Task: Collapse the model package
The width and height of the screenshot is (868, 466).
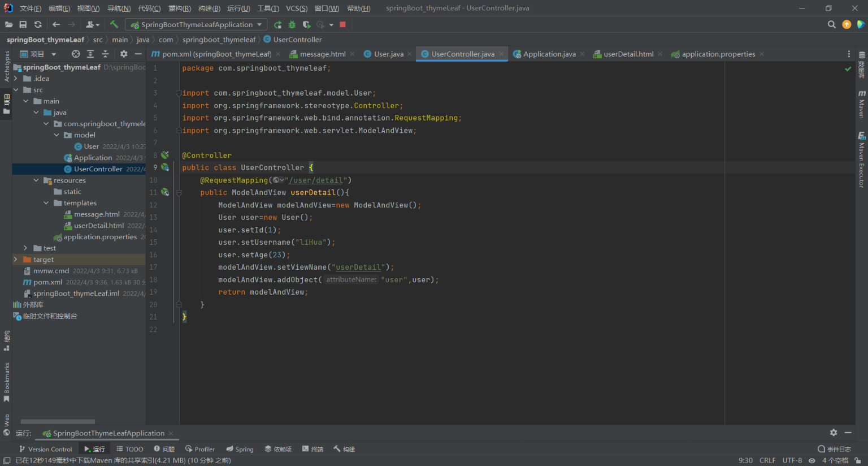Action: [x=57, y=135]
